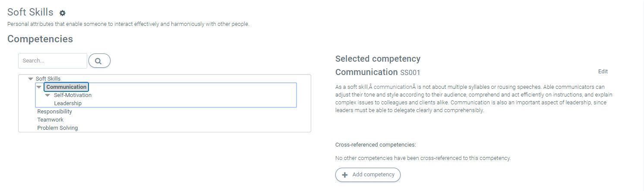Select the Teamwork competency

tap(50, 120)
